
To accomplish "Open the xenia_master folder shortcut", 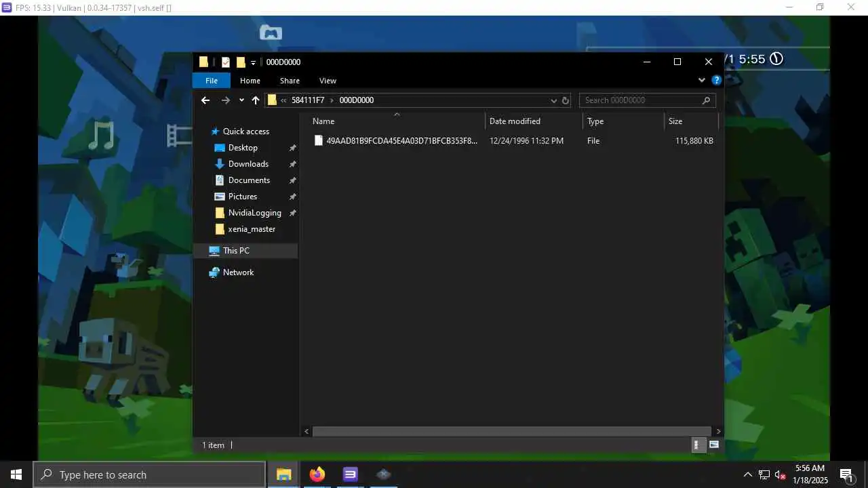I will [252, 229].
